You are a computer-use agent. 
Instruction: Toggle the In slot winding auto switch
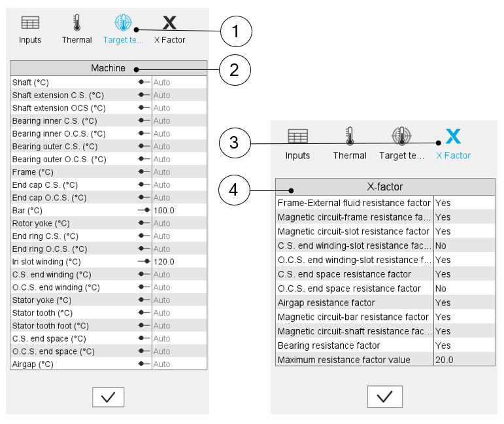pyautogui.click(x=144, y=262)
